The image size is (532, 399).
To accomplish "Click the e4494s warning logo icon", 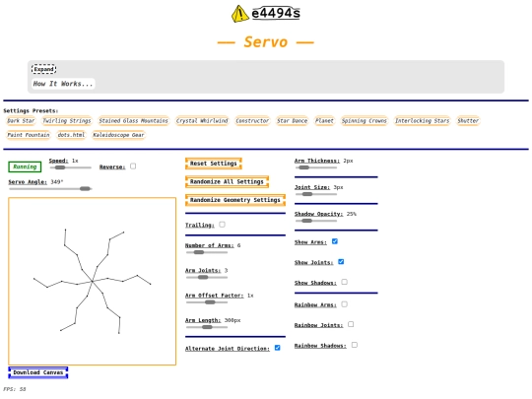I will tap(239, 14).
